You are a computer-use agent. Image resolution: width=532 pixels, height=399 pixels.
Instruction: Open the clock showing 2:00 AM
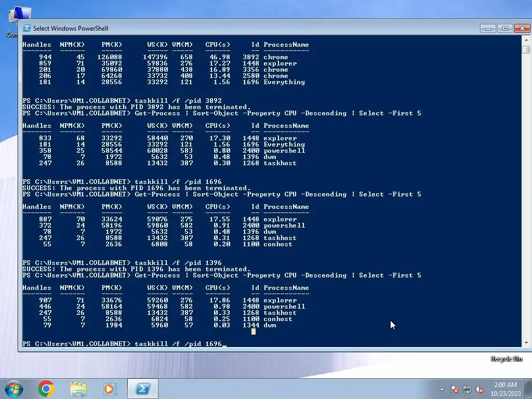click(506, 385)
